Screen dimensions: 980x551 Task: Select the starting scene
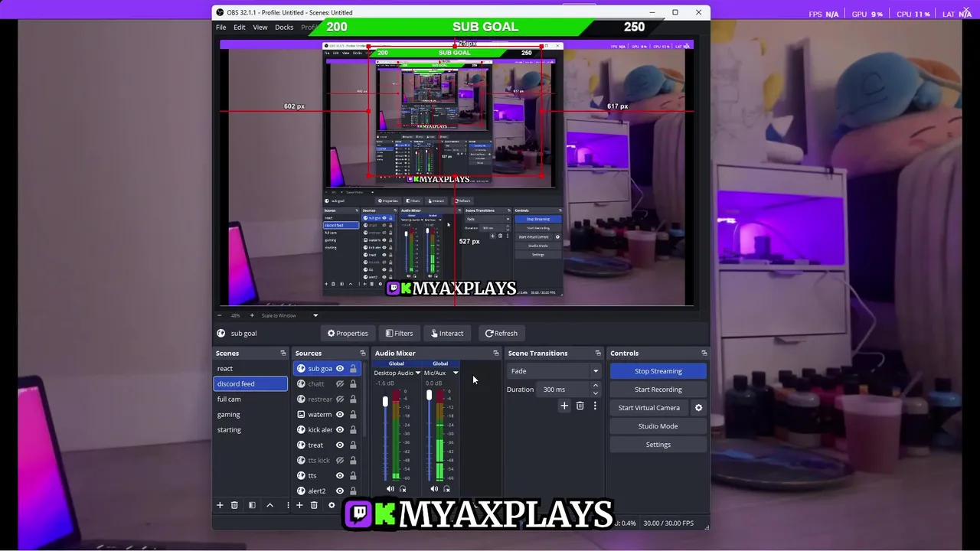[250, 430]
